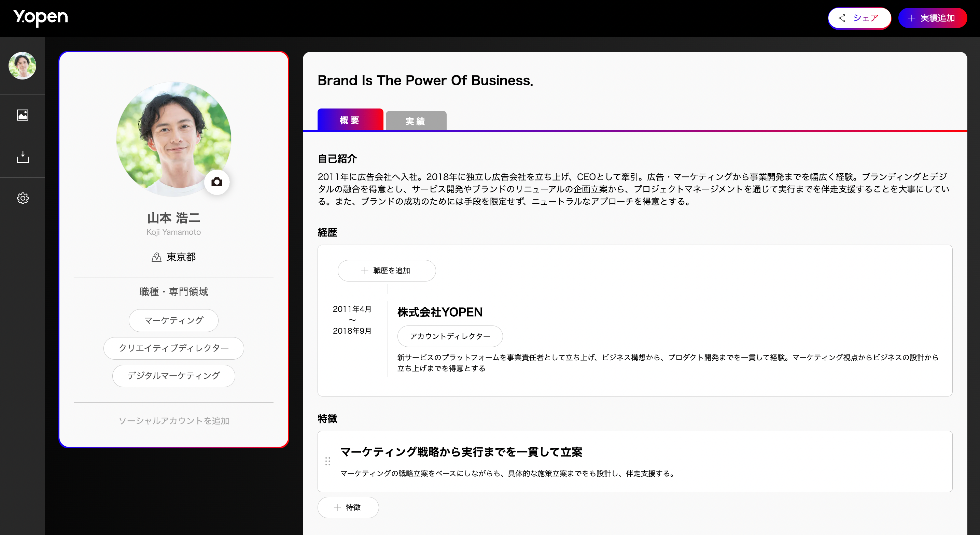Switch to the 実績 tab
The height and width of the screenshot is (535, 980).
coord(416,120)
